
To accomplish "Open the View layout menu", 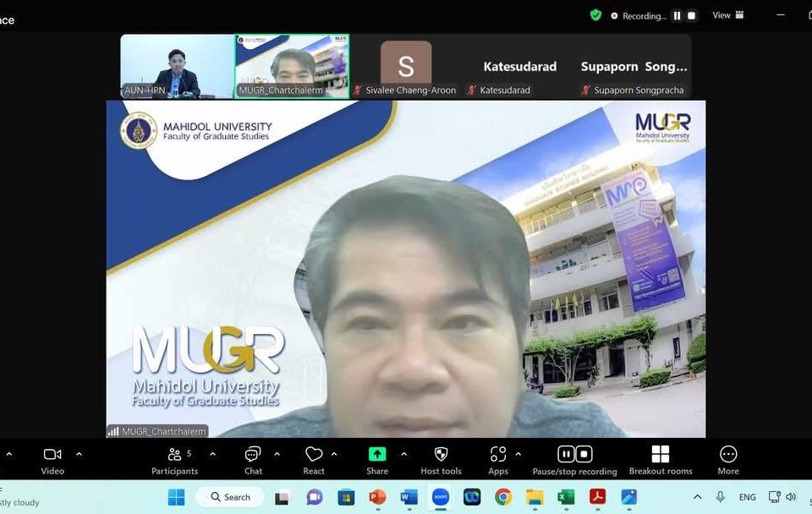I will 728,15.
